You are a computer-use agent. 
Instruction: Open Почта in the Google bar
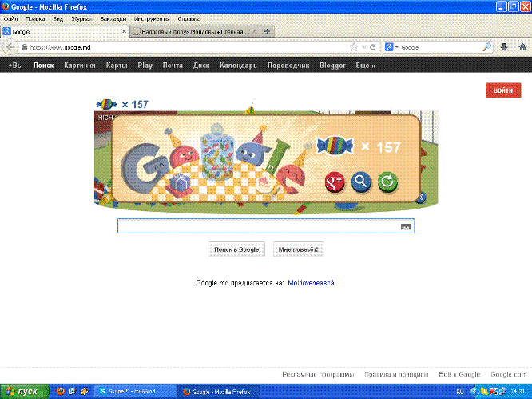[x=173, y=66]
